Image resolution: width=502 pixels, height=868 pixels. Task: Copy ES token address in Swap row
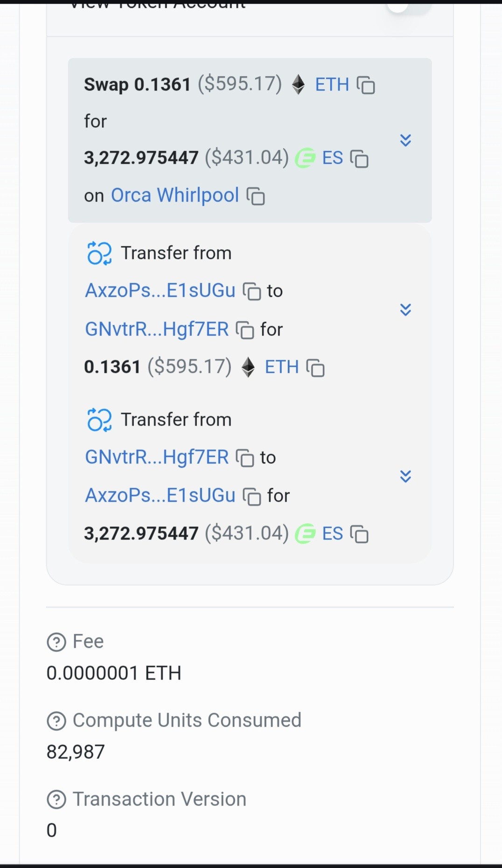pos(359,159)
